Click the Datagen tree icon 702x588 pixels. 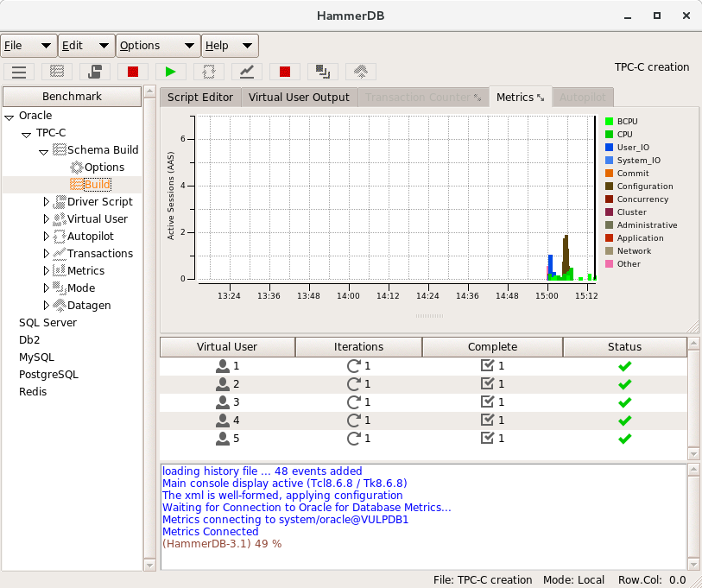pyautogui.click(x=59, y=306)
